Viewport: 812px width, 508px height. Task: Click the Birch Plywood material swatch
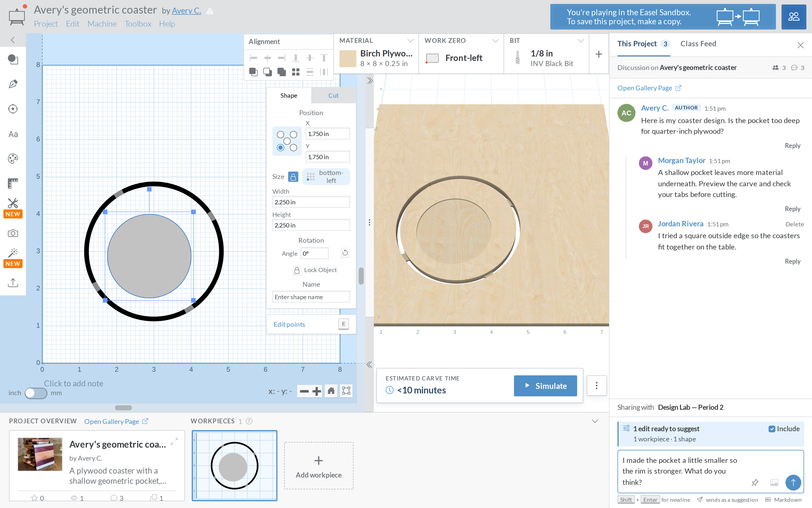click(348, 59)
